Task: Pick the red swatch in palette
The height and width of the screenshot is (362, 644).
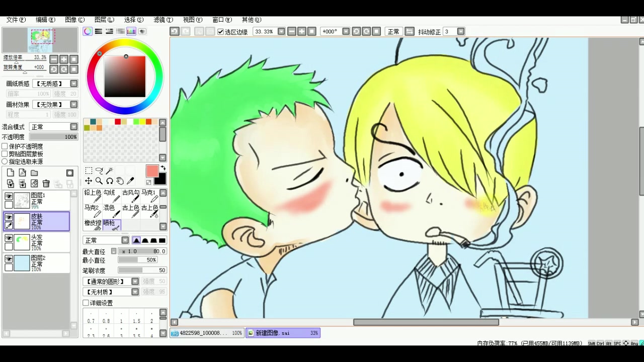Action: (x=118, y=122)
